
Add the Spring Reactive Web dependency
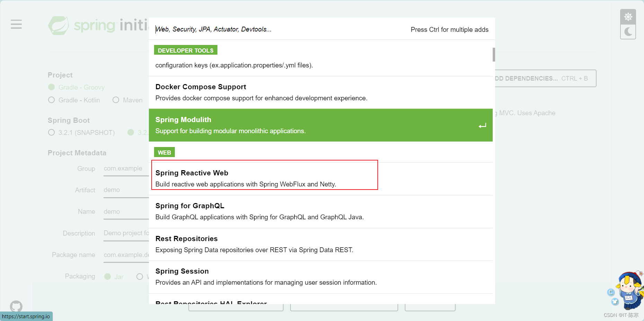click(321, 178)
